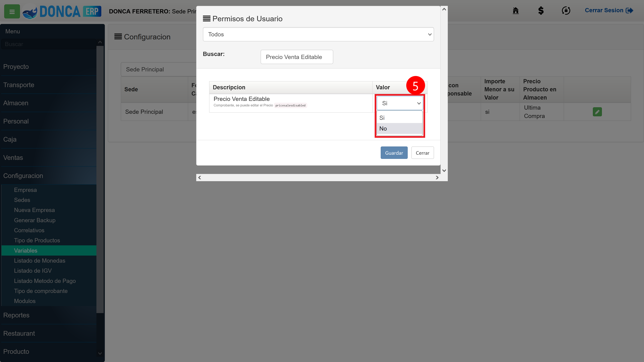
Task: Click Ultima Compra table cell
Action: [542, 112]
